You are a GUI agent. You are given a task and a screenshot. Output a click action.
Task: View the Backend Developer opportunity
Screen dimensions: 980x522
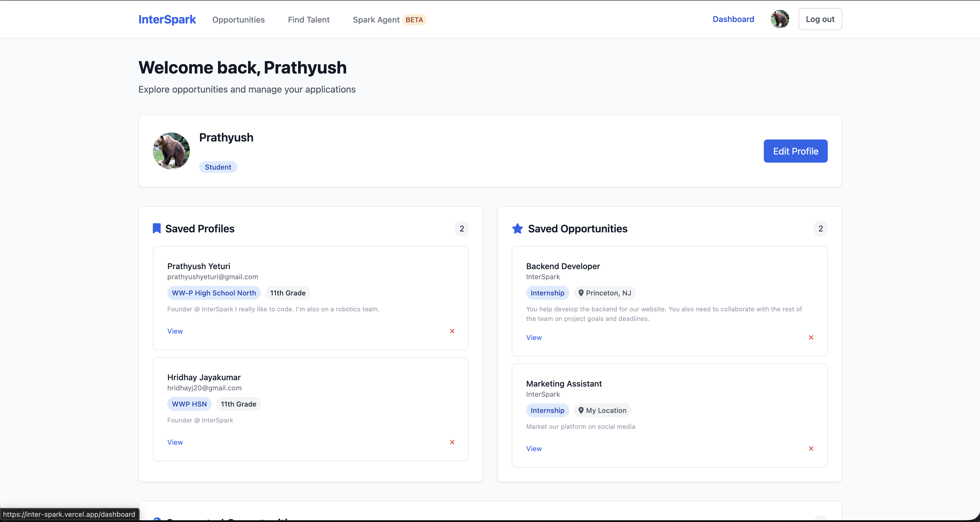tap(534, 337)
